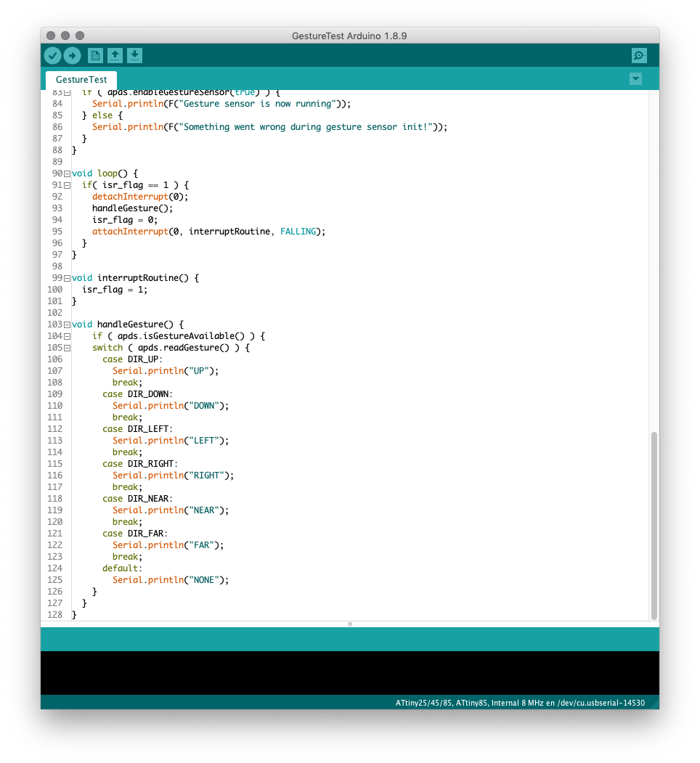The width and height of the screenshot is (700, 763).
Task: Click detachInterrupt(0); on line 92
Action: click(x=140, y=197)
